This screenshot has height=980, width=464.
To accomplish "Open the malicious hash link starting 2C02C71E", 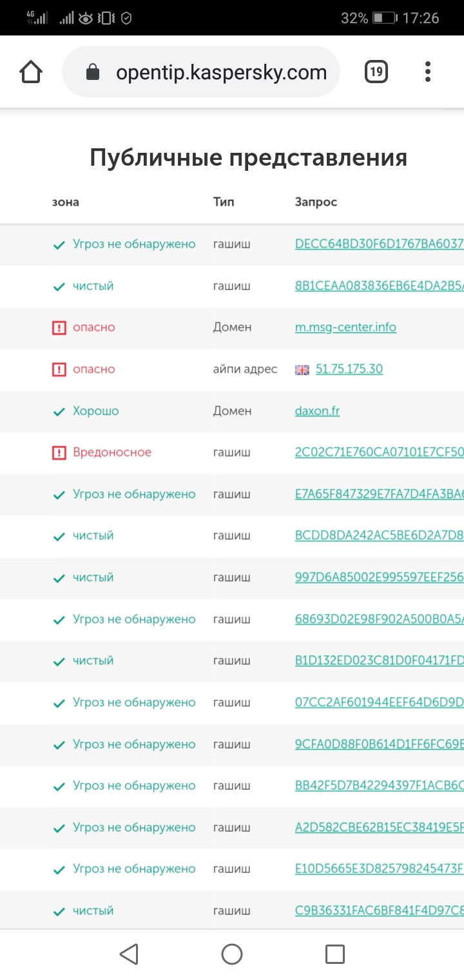I will [x=379, y=453].
